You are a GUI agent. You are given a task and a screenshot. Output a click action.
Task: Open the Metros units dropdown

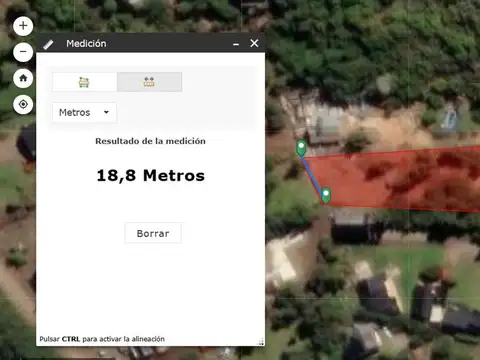pyautogui.click(x=84, y=112)
